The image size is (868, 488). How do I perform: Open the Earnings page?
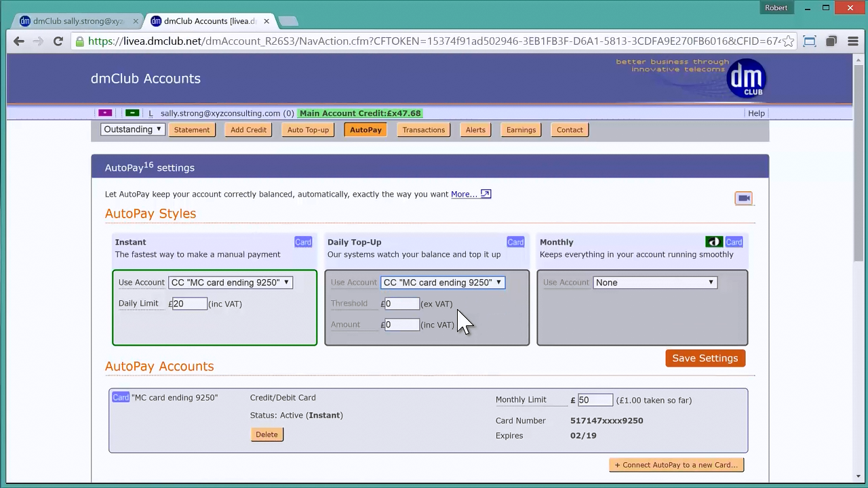(521, 130)
